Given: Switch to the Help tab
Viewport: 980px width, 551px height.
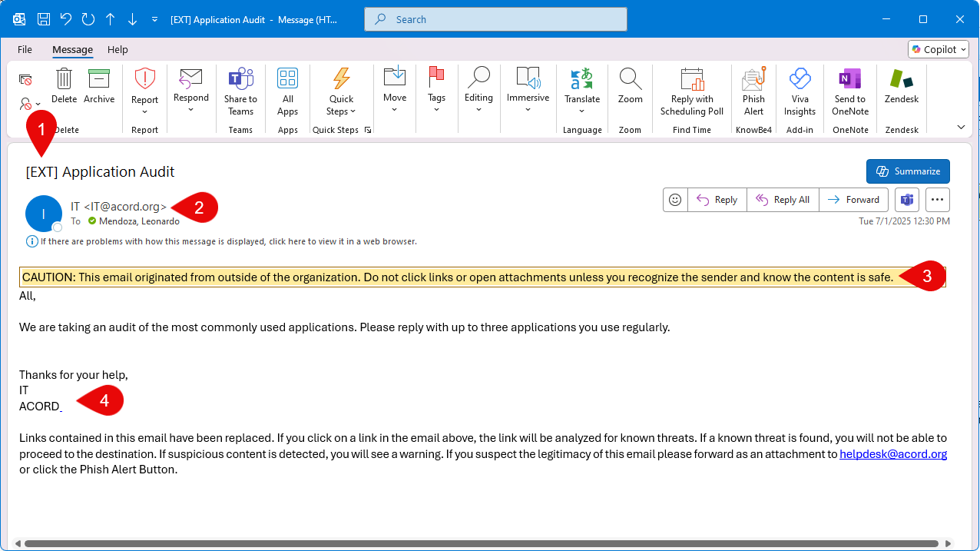Looking at the screenshot, I should point(118,49).
